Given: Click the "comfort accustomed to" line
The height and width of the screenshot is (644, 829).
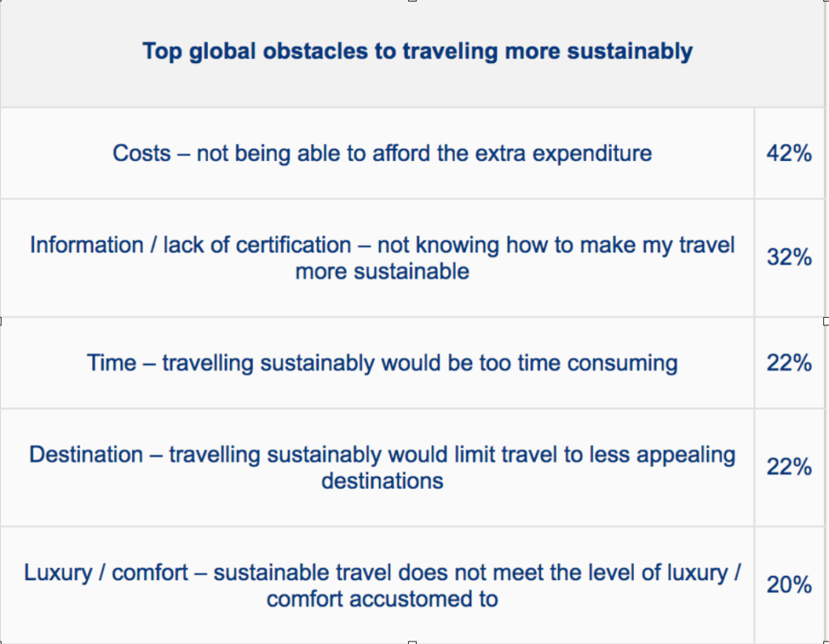Looking at the screenshot, I should pyautogui.click(x=382, y=599).
